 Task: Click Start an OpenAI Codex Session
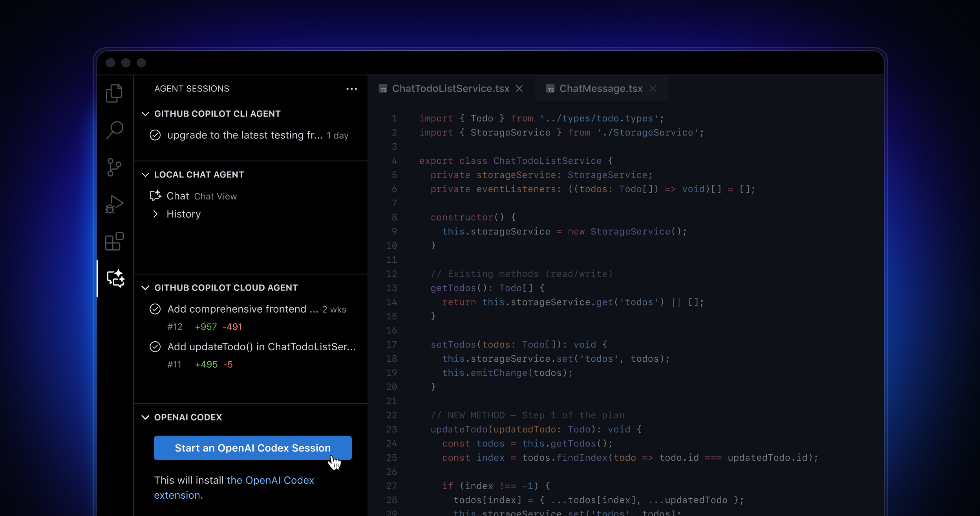tap(252, 448)
